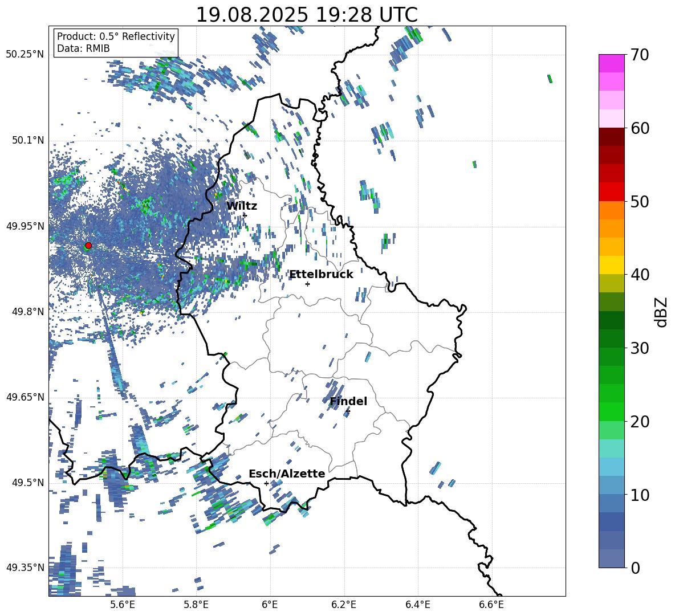Click the 0 dBZ colorbar tick label
Image resolution: width=675 pixels, height=616 pixels.
(x=635, y=568)
